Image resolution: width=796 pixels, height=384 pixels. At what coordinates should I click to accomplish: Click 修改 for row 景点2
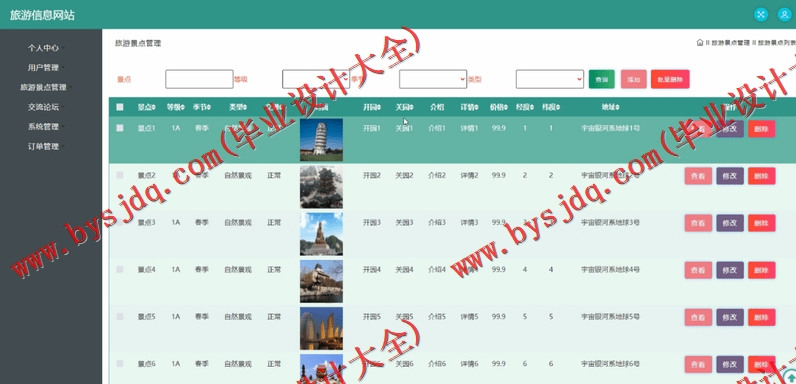point(730,176)
